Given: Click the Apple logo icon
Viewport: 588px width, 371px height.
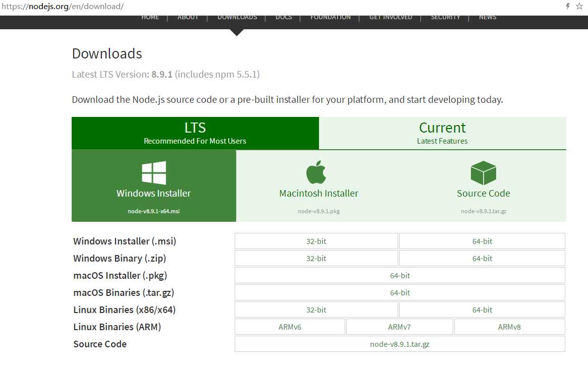Looking at the screenshot, I should [x=316, y=172].
